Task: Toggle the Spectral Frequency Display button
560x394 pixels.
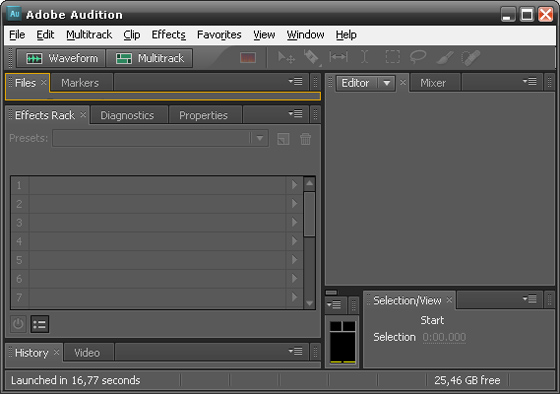Action: click(248, 58)
